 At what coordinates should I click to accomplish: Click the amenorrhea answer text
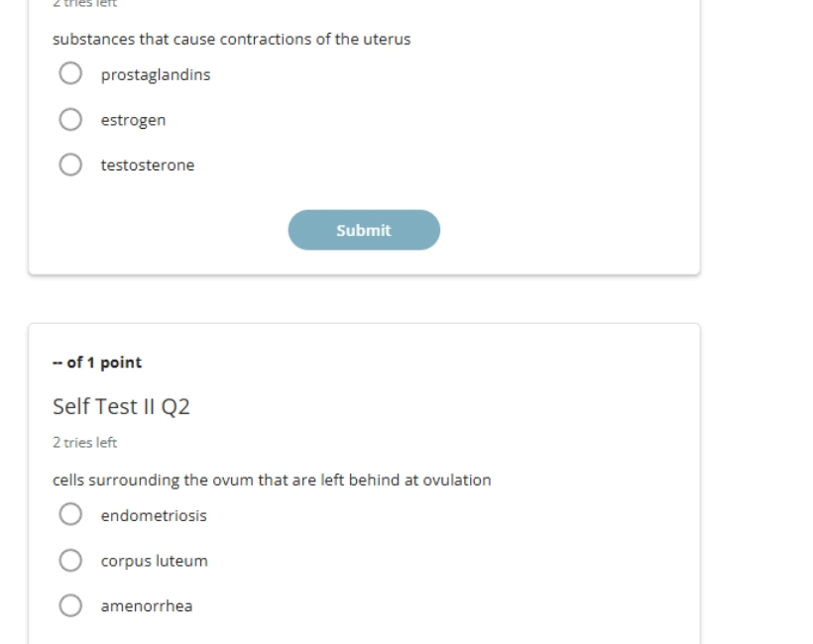[147, 606]
